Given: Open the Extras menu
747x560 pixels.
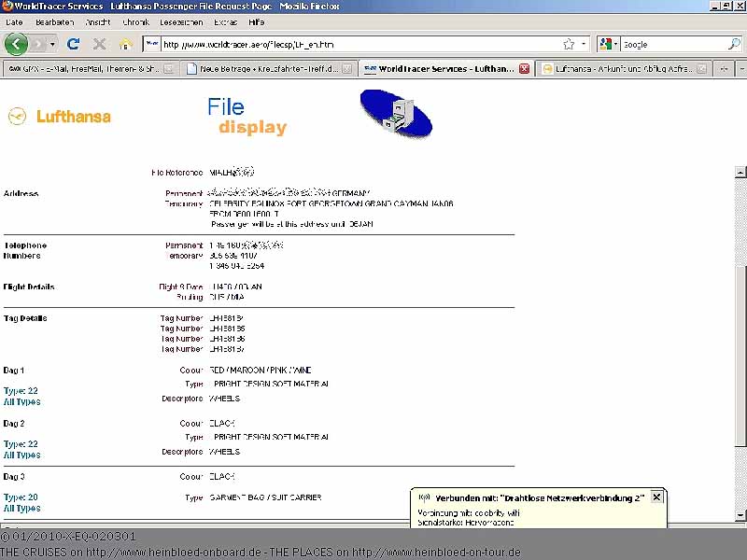Looking at the screenshot, I should [225, 21].
